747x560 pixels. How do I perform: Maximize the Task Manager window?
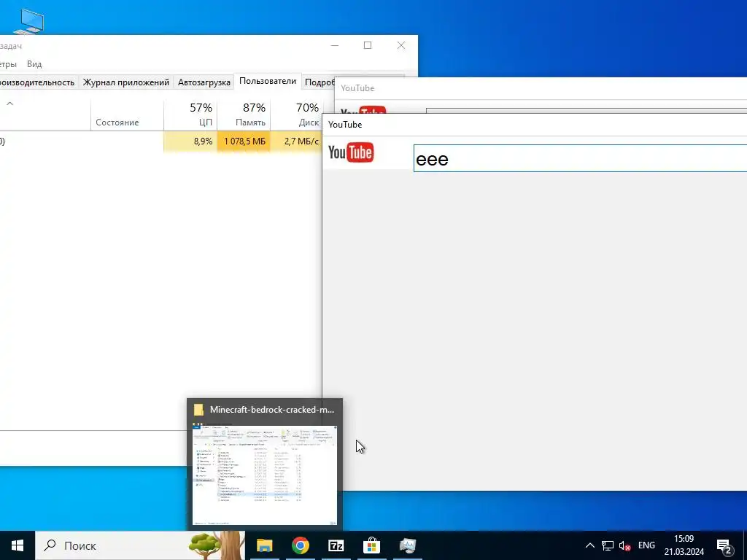click(x=368, y=45)
